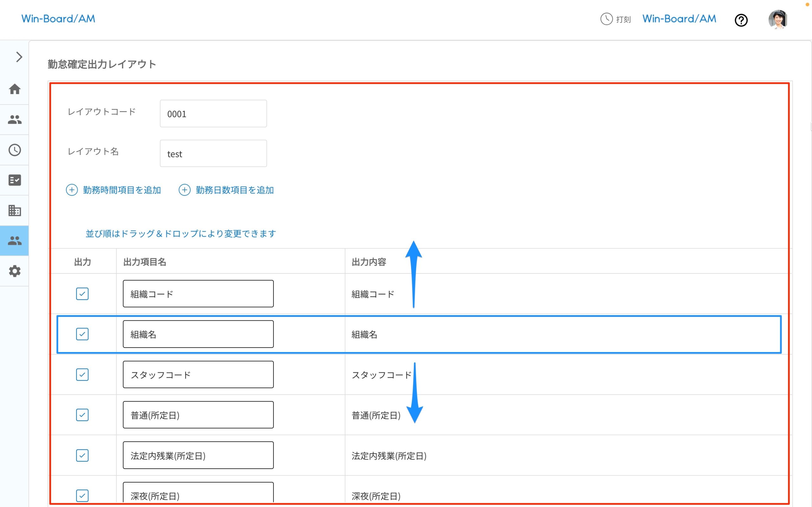Click the 組織名 output item name field
Image resolution: width=812 pixels, height=507 pixels.
pyautogui.click(x=198, y=334)
